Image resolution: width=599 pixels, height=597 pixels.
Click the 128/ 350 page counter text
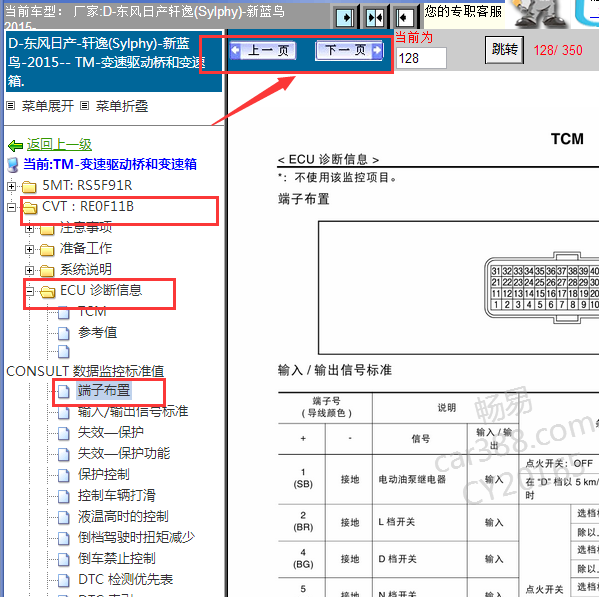[558, 50]
